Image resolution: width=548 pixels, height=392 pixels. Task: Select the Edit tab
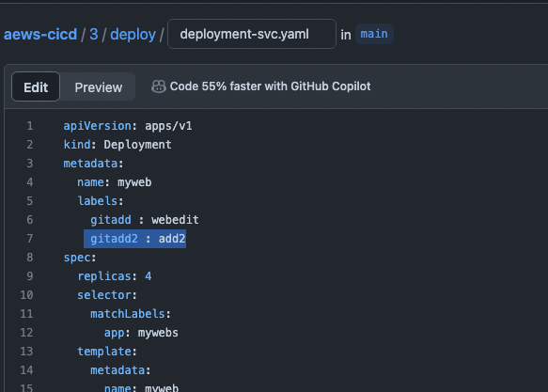[36, 87]
